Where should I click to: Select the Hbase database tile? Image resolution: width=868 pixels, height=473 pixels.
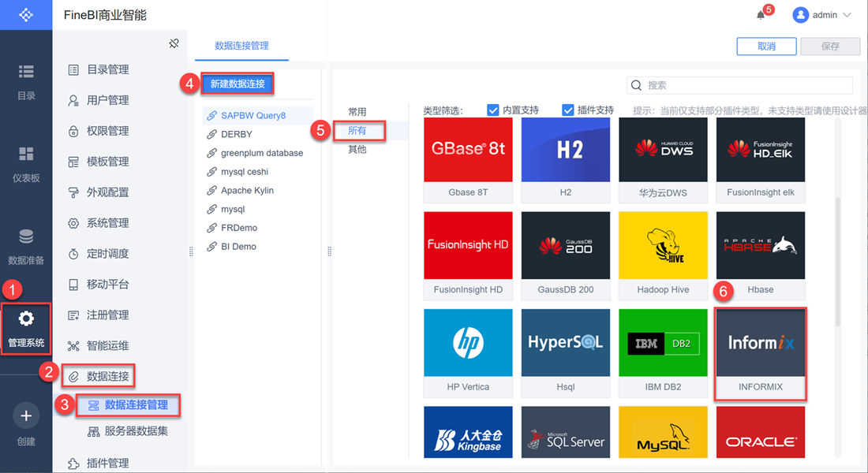(761, 255)
